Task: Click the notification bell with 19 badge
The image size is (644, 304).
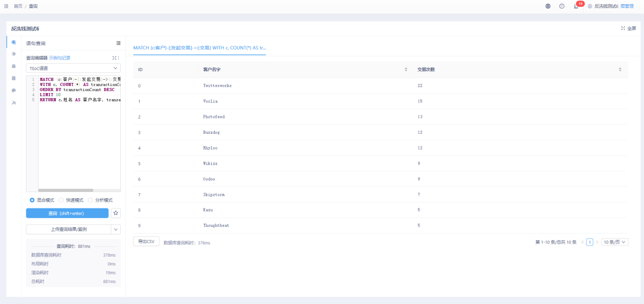Action: pos(576,6)
